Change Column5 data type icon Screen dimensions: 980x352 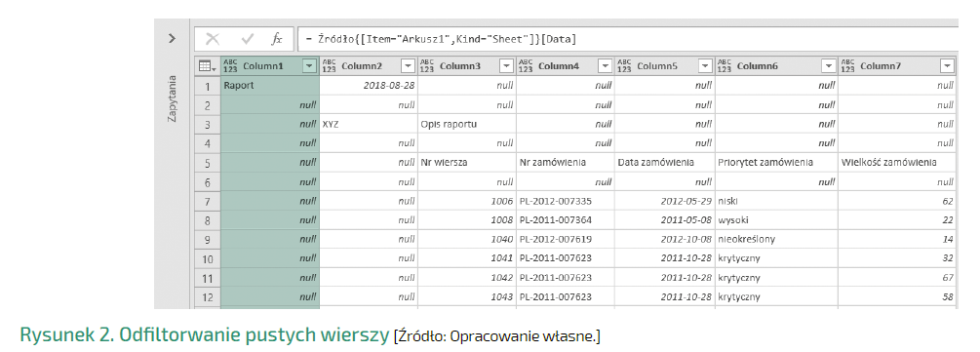(x=624, y=65)
